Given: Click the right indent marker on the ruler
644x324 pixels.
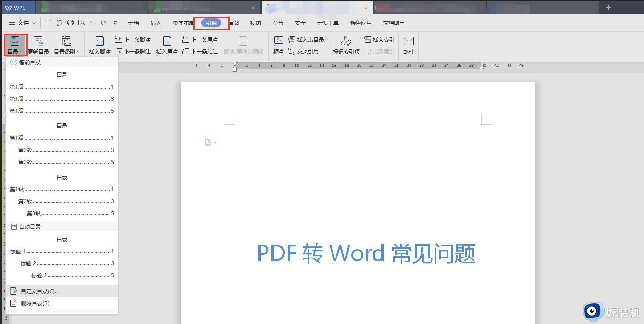Looking at the screenshot, I should coord(482,67).
